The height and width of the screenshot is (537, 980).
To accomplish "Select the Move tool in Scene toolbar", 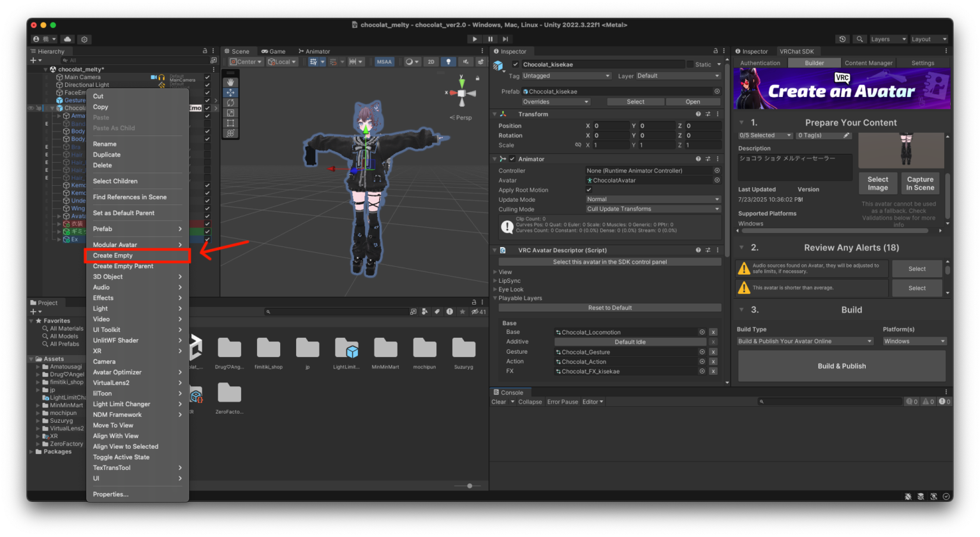I will click(x=231, y=93).
